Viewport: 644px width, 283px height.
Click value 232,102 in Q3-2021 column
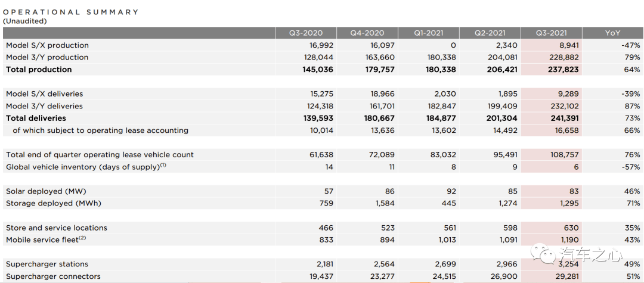[564, 106]
